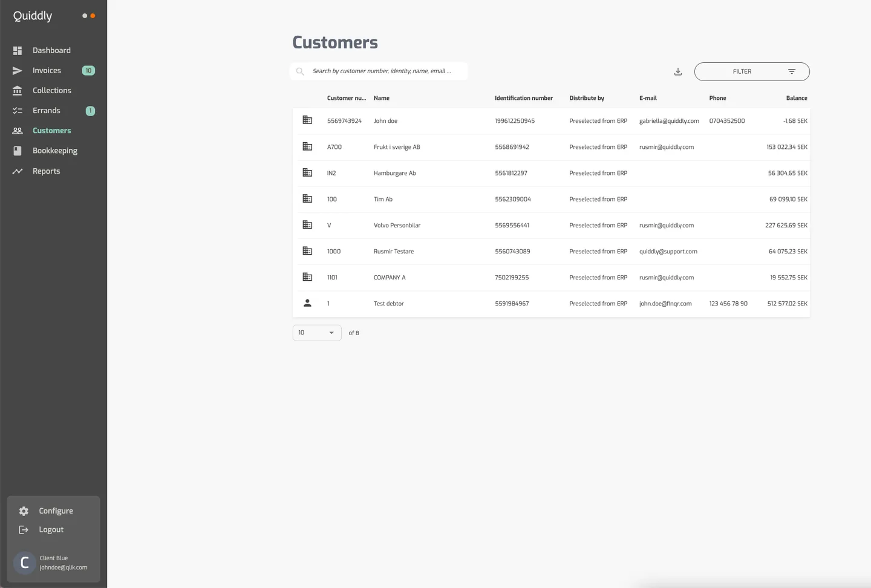Open the Hamburgare Ab customer row
Viewport: 871px width, 588px height.
[x=551, y=173]
